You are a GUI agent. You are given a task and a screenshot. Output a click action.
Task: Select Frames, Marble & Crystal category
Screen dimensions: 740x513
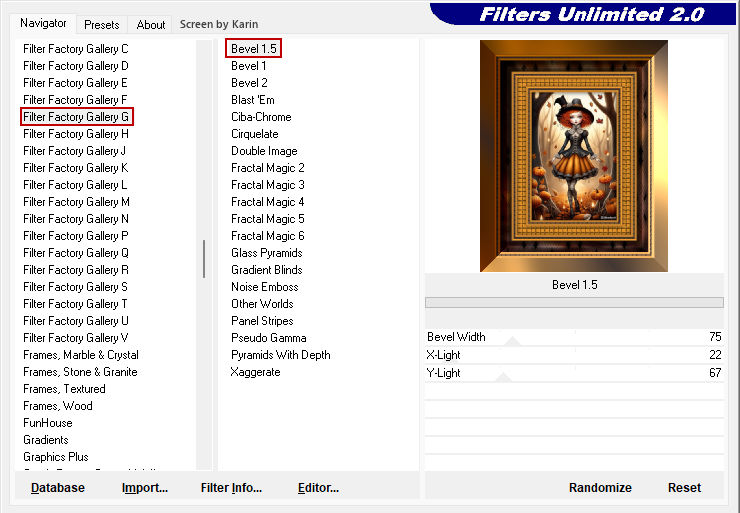[x=81, y=355]
